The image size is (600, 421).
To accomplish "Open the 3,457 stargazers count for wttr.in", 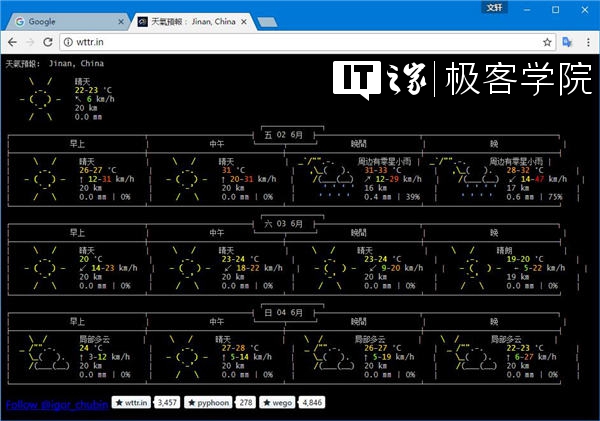I will (167, 403).
